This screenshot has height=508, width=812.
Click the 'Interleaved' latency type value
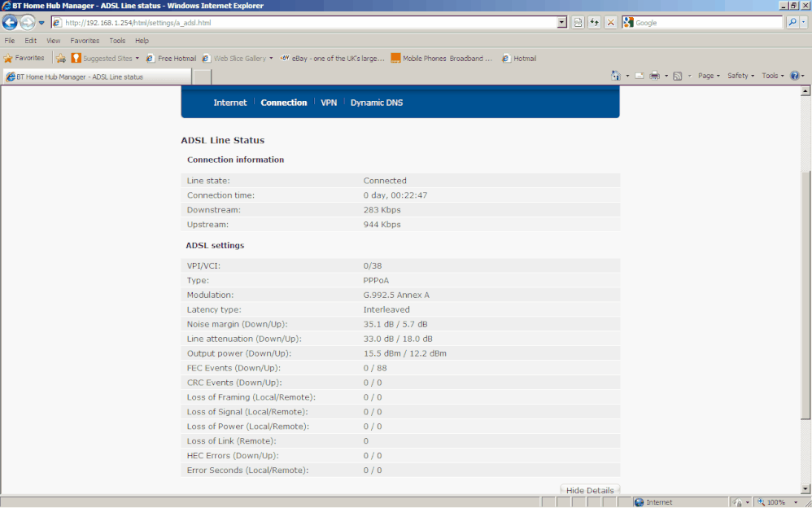click(x=386, y=309)
